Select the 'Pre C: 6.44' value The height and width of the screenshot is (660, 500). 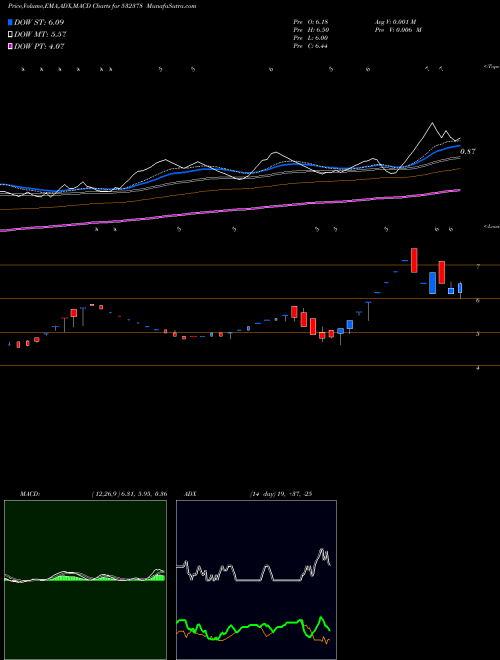pyautogui.click(x=311, y=46)
